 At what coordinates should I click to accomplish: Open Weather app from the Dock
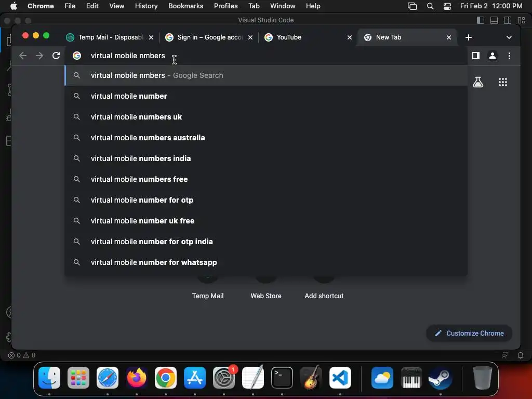pyautogui.click(x=382, y=378)
